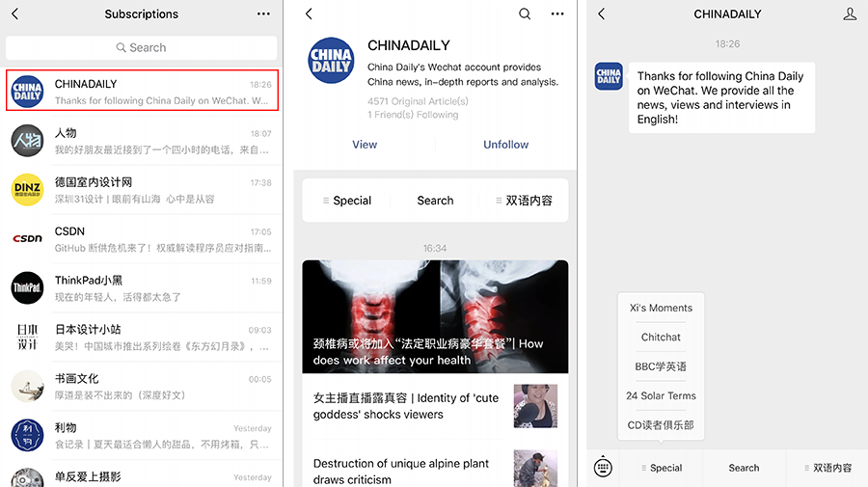This screenshot has width=868, height=487.
Task: Click the View link
Action: pyautogui.click(x=365, y=145)
